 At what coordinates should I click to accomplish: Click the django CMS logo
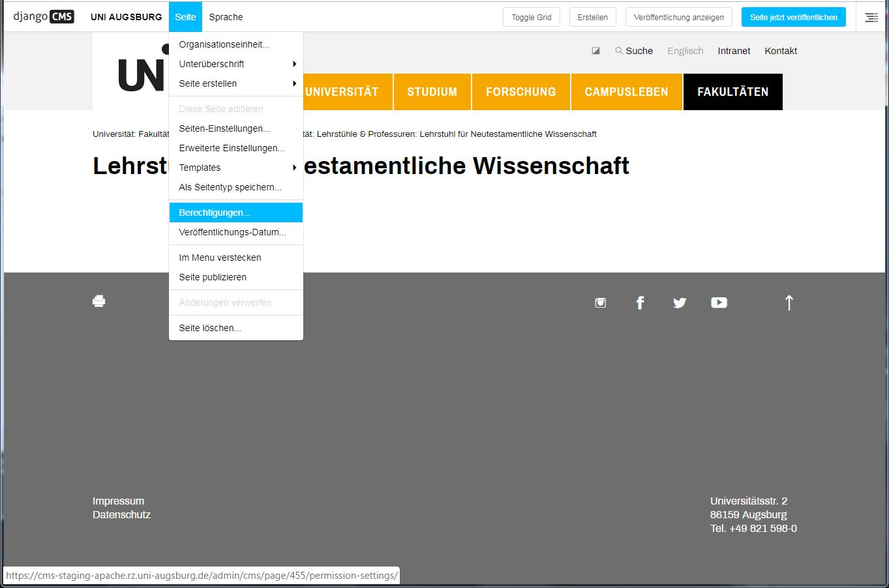[44, 16]
